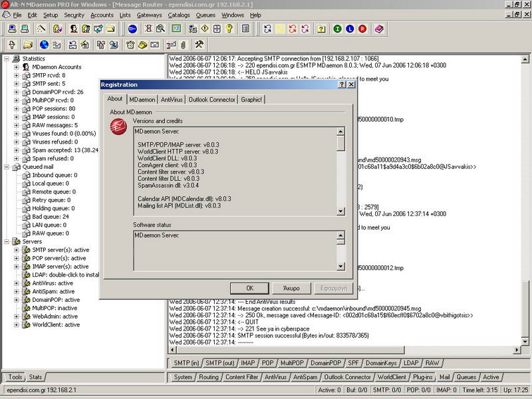Screen dimensions: 532x399
Task: Select the DomainKeys log tab
Action: [x=381, y=363]
